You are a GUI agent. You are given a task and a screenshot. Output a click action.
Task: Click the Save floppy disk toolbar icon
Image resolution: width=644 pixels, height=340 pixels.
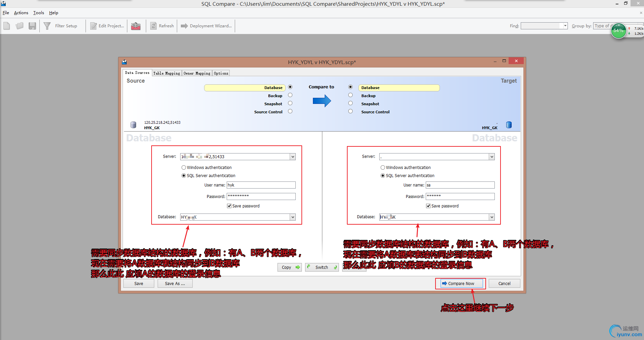pyautogui.click(x=32, y=26)
